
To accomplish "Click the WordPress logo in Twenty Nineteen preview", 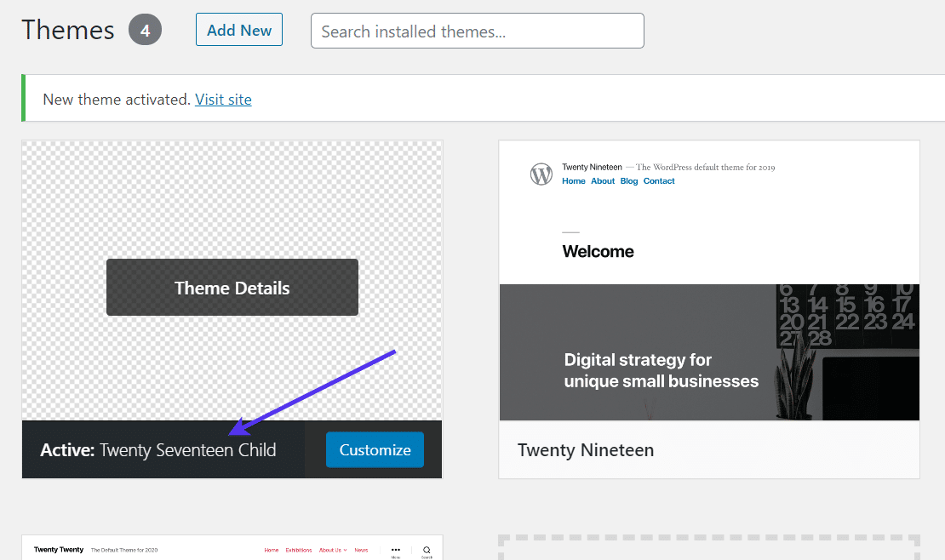I will (541, 174).
